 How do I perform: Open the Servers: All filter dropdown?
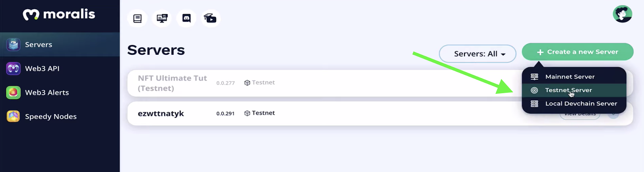(478, 54)
